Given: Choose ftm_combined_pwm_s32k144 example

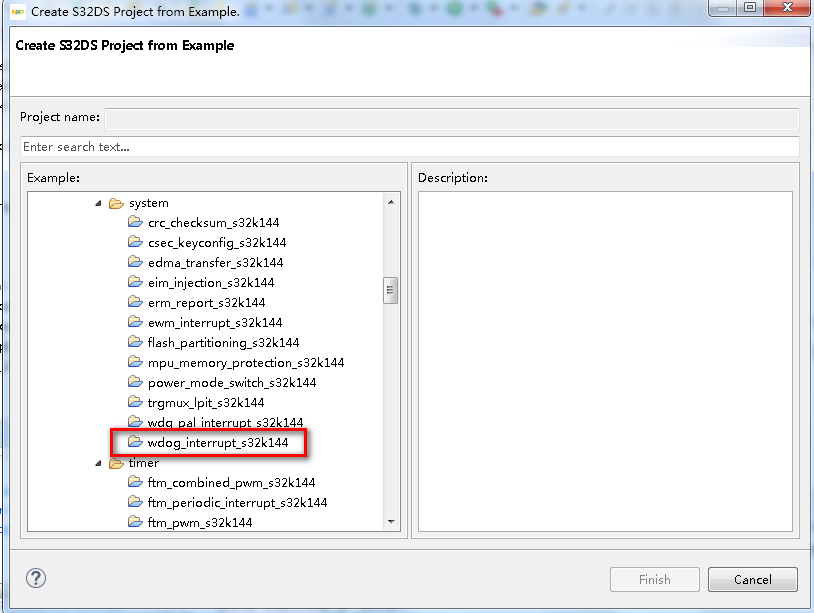Looking at the screenshot, I should pyautogui.click(x=232, y=483).
